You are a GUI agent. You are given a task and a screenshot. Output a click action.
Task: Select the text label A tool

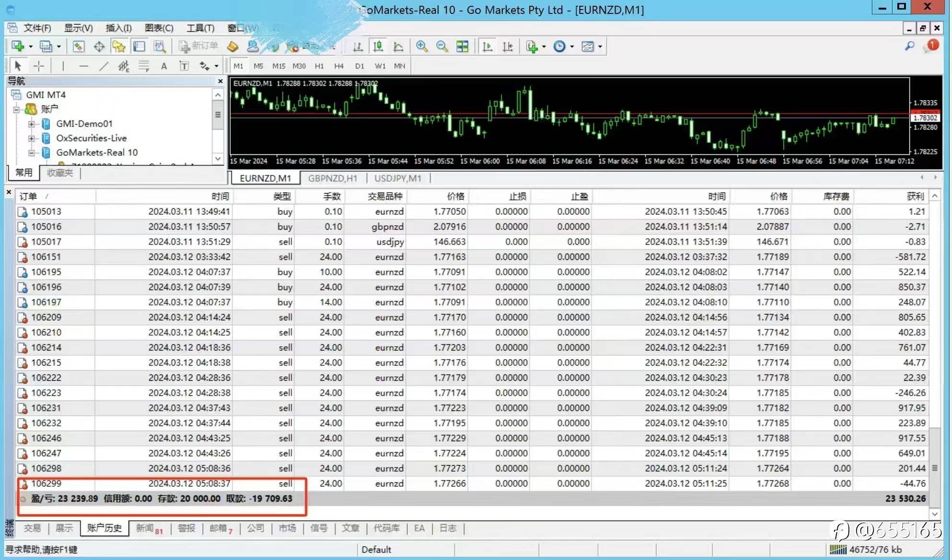[164, 66]
